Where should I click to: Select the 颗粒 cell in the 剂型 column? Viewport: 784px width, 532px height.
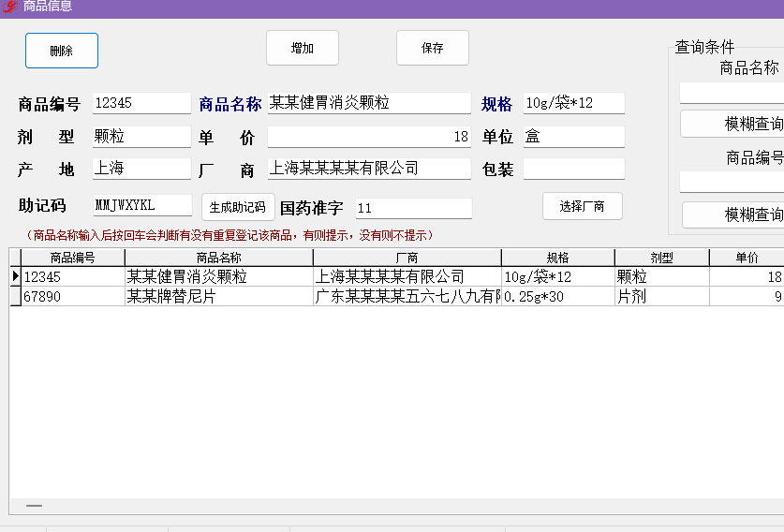pos(662,276)
